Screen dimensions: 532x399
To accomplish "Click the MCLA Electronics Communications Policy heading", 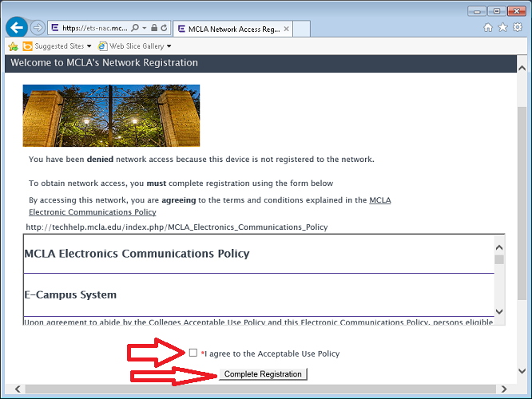I will 137,254.
